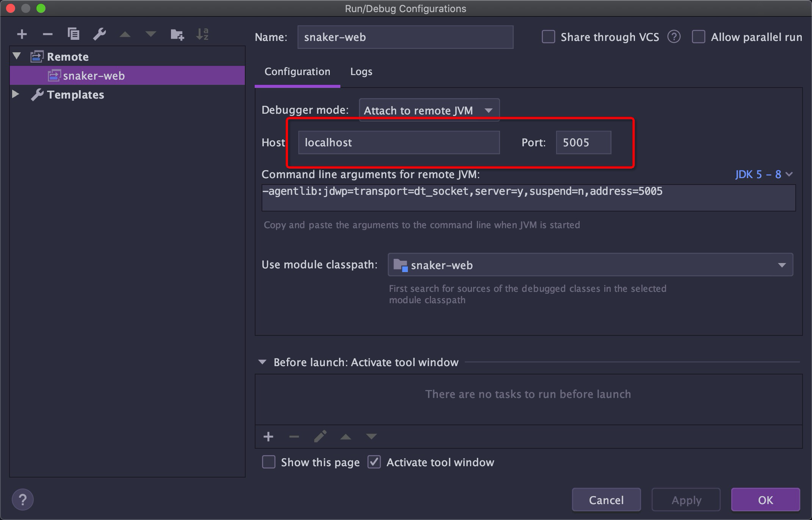
Task: Expand the Templates tree node
Action: [x=16, y=94]
